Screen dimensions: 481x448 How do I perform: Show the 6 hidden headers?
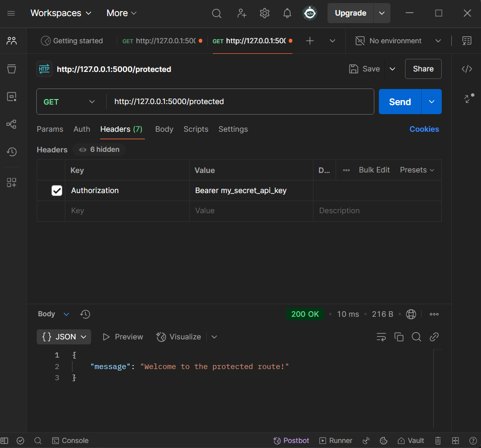(99, 149)
